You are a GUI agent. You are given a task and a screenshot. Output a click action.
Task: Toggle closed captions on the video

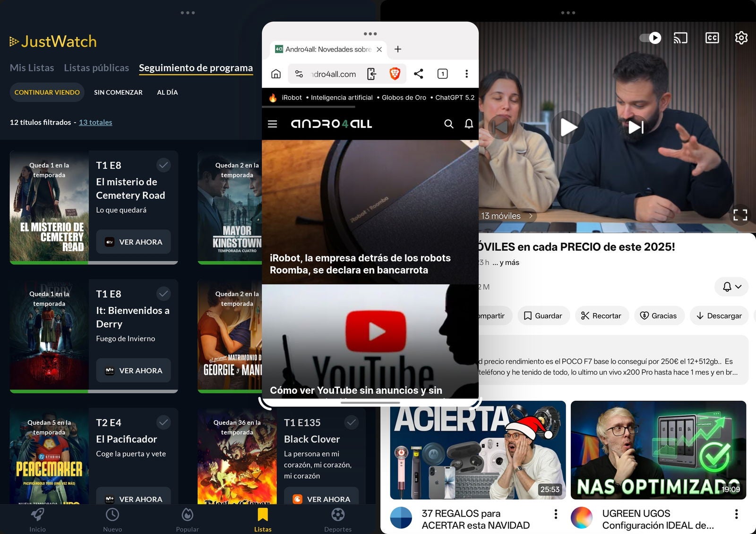coord(712,38)
